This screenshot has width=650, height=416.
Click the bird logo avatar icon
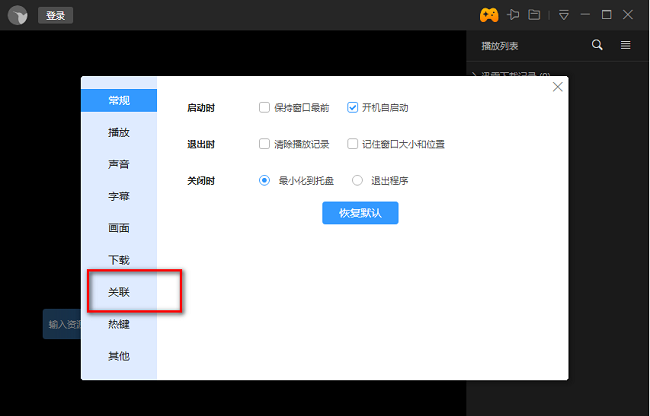[x=17, y=15]
